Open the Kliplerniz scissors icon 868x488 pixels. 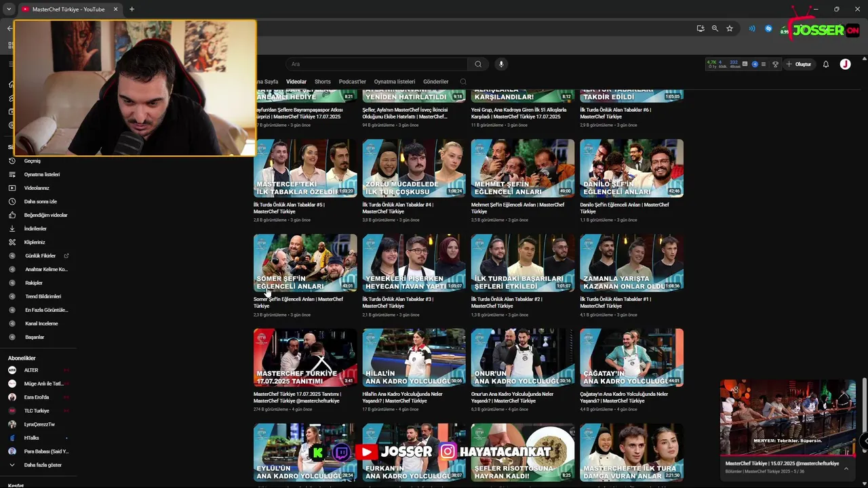(12, 242)
